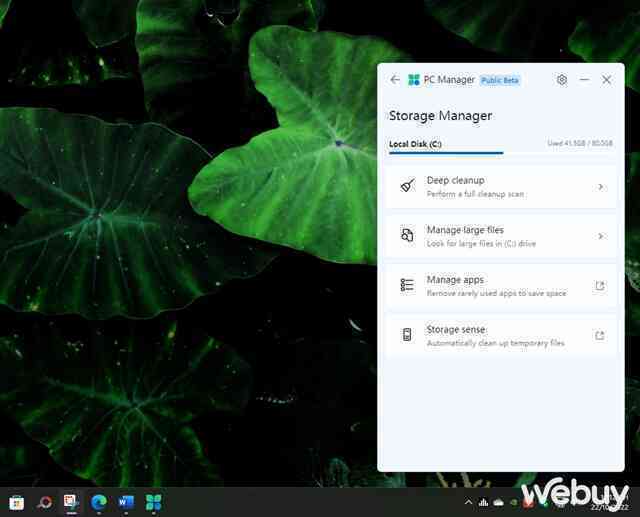Screen dimensions: 640x517
Task: Open PC Manager settings gear
Action: point(562,80)
